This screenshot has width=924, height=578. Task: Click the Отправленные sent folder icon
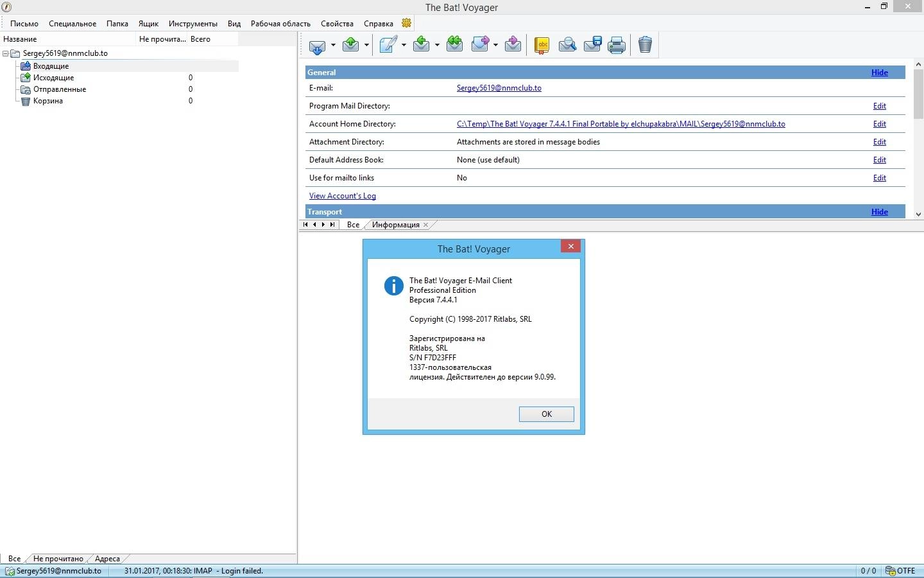26,89
